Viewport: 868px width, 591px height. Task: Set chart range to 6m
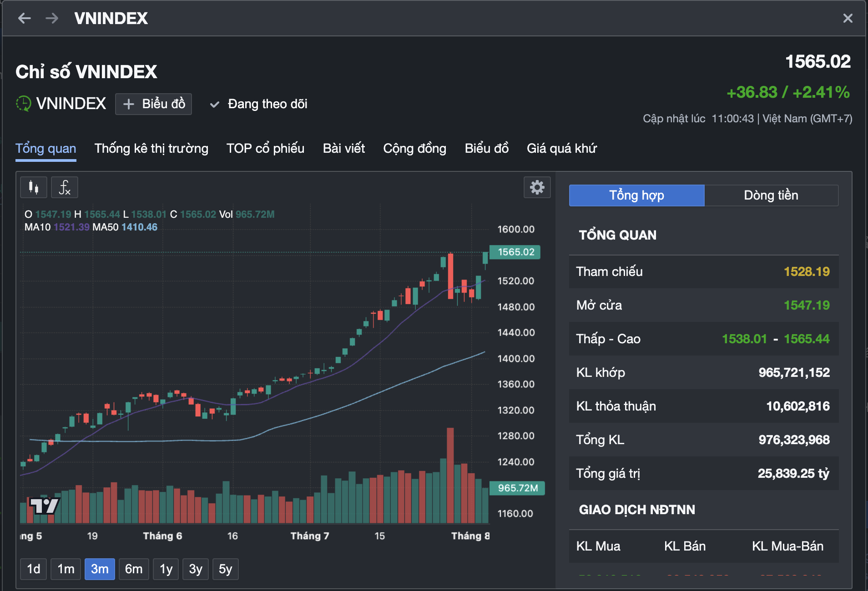tap(134, 569)
